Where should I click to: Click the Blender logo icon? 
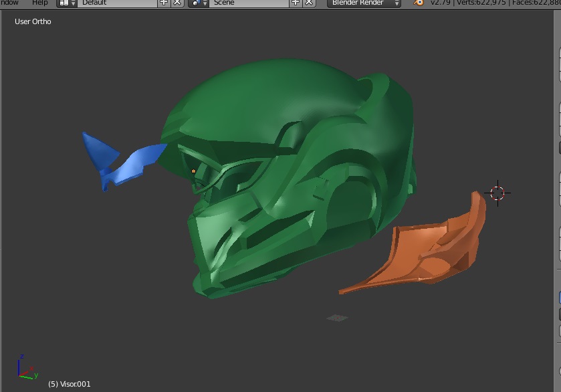click(419, 3)
